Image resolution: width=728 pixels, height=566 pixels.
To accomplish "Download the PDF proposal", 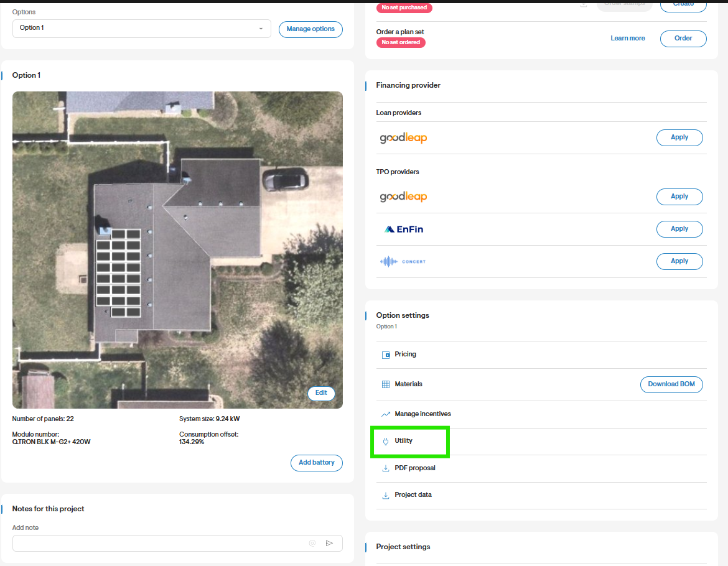I will point(541,468).
